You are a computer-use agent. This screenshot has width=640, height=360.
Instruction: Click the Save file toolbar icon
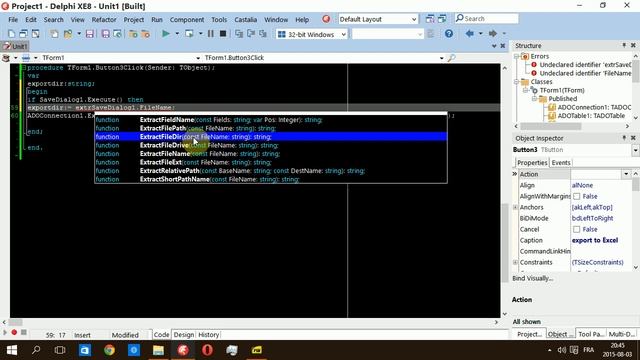pyautogui.click(x=90, y=34)
